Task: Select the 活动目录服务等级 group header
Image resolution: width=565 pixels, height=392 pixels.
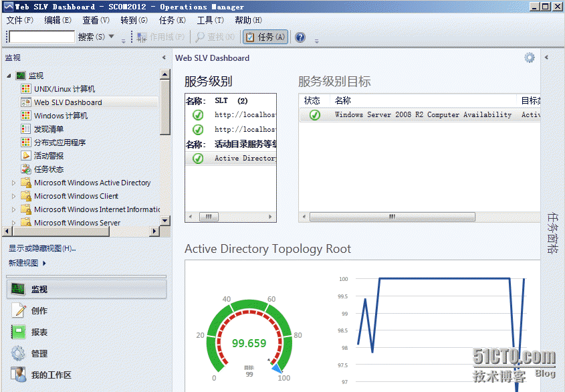Action: [x=231, y=144]
